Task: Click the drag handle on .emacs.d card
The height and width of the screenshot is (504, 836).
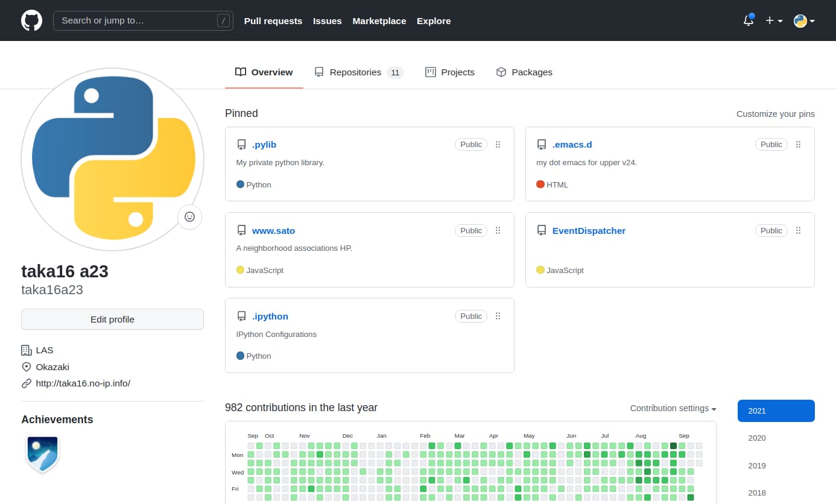Action: pyautogui.click(x=799, y=145)
